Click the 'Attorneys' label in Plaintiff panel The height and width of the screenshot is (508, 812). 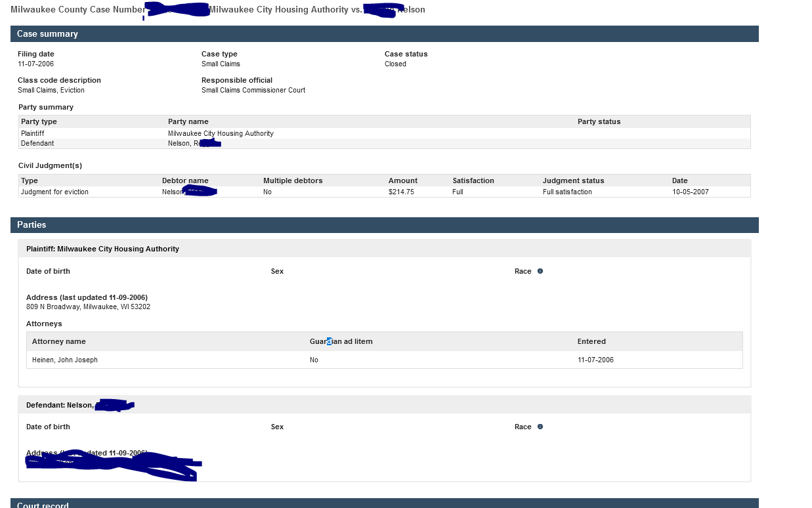(44, 324)
